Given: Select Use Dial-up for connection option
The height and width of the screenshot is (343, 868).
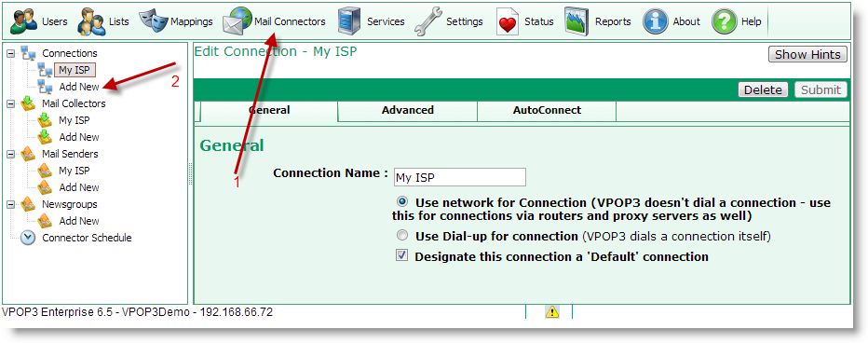Looking at the screenshot, I should (402, 236).
